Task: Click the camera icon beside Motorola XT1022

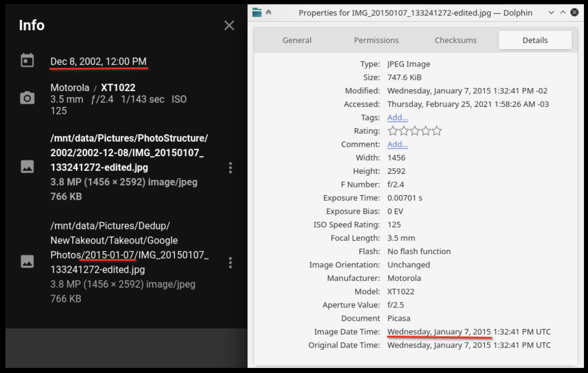Action: [27, 98]
